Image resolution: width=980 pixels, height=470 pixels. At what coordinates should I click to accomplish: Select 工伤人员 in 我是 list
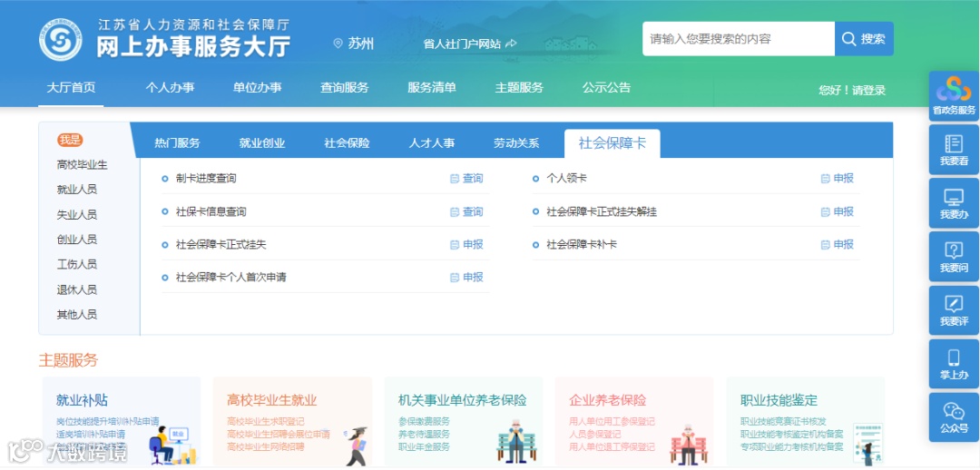[77, 264]
